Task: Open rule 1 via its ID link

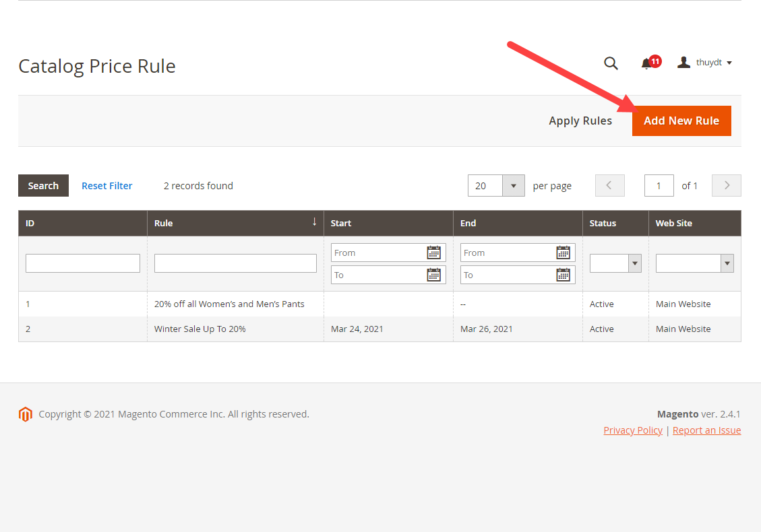Action: pyautogui.click(x=28, y=304)
